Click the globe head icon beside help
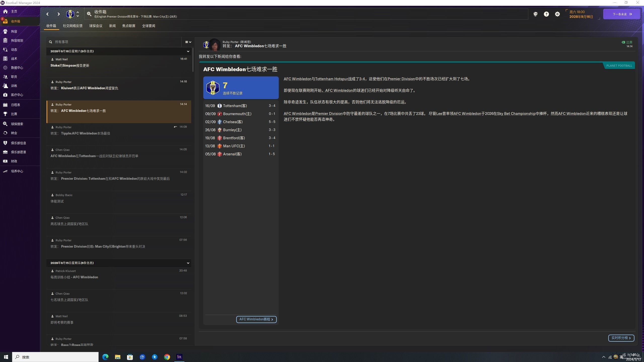Image resolution: width=644 pixels, height=362 pixels. coord(535,14)
